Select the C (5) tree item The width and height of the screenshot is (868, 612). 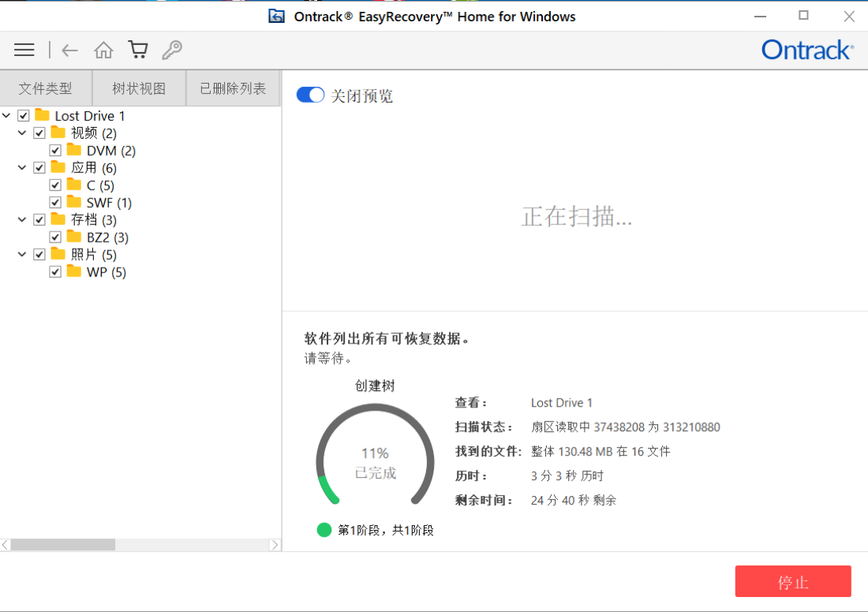(100, 185)
